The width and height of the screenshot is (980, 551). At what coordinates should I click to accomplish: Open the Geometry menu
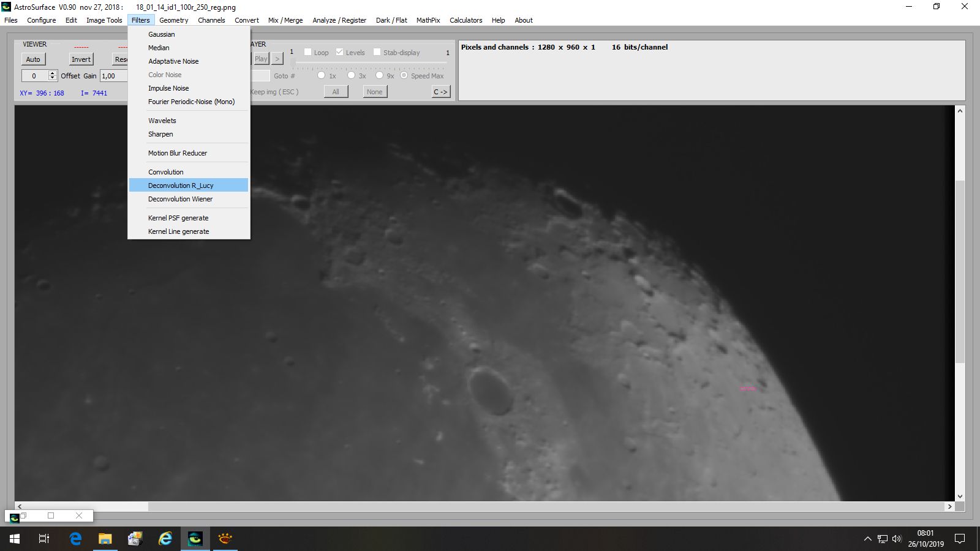pos(174,20)
